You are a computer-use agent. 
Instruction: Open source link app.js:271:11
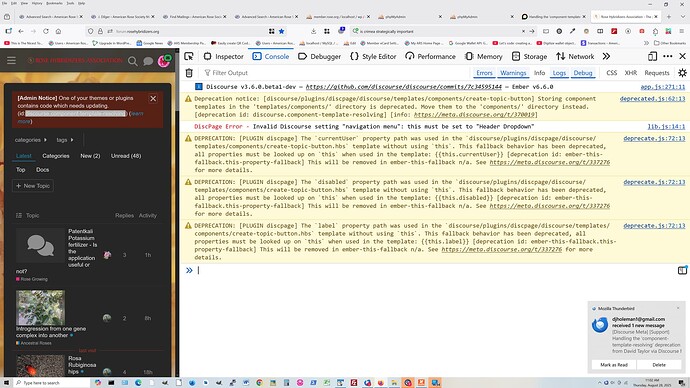[663, 87]
